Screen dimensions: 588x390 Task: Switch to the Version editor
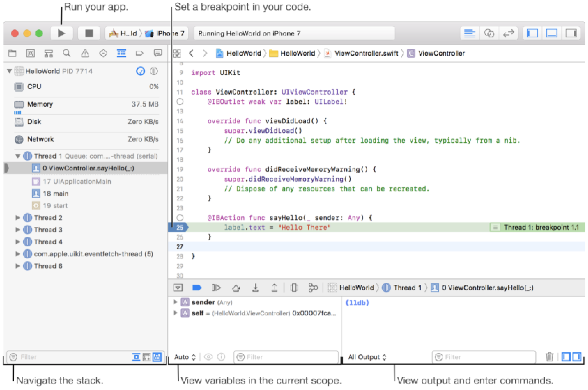[x=508, y=33]
